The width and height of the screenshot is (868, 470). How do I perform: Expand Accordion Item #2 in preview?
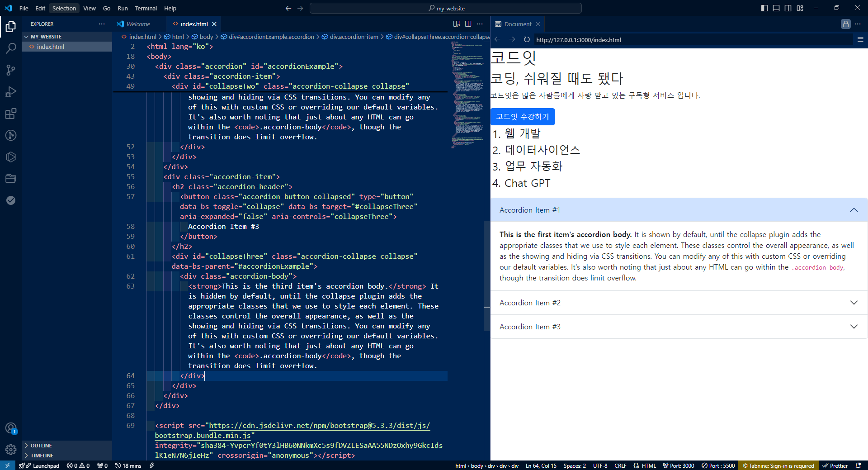coord(679,303)
